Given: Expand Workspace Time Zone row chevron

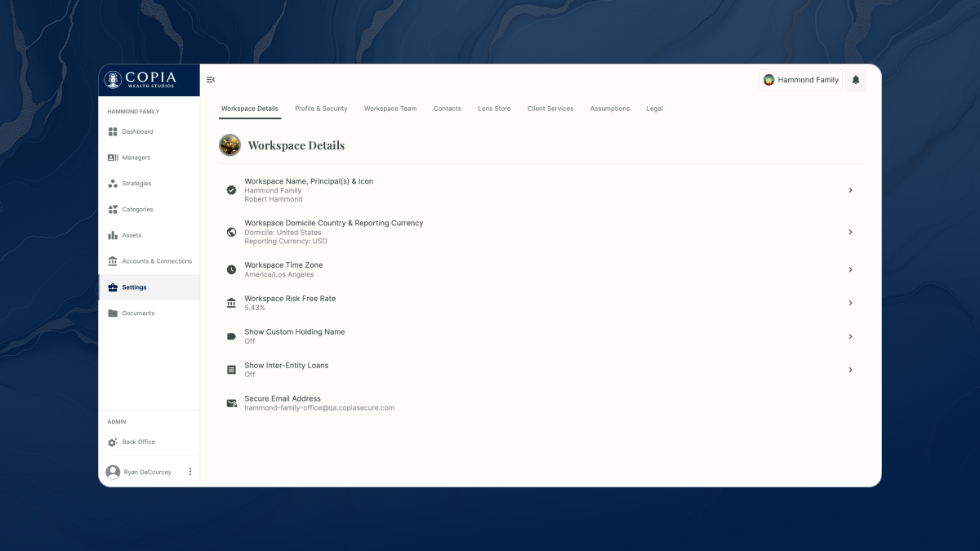Looking at the screenshot, I should (x=850, y=269).
